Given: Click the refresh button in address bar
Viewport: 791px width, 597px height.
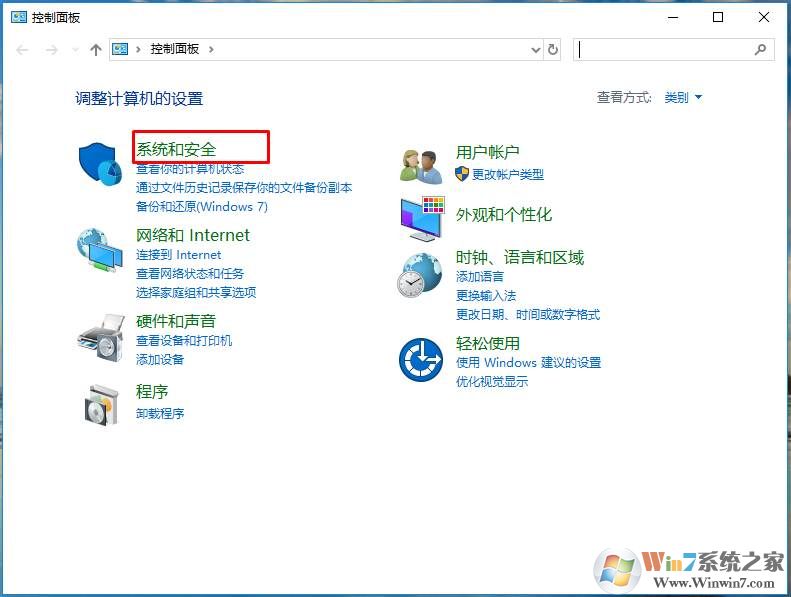Looking at the screenshot, I should click(553, 49).
